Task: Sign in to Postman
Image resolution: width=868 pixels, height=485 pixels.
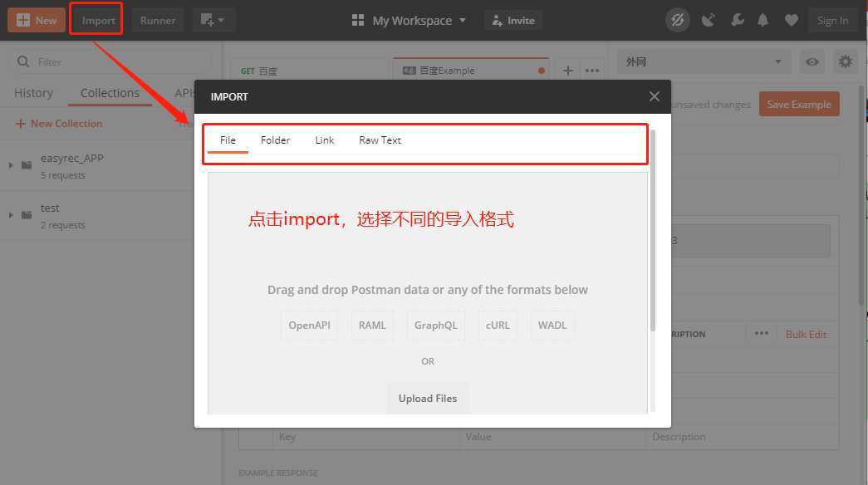Action: click(x=832, y=21)
